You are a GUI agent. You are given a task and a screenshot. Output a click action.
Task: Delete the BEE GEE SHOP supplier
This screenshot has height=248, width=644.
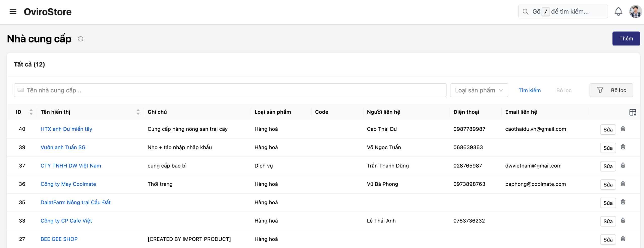pos(623,239)
